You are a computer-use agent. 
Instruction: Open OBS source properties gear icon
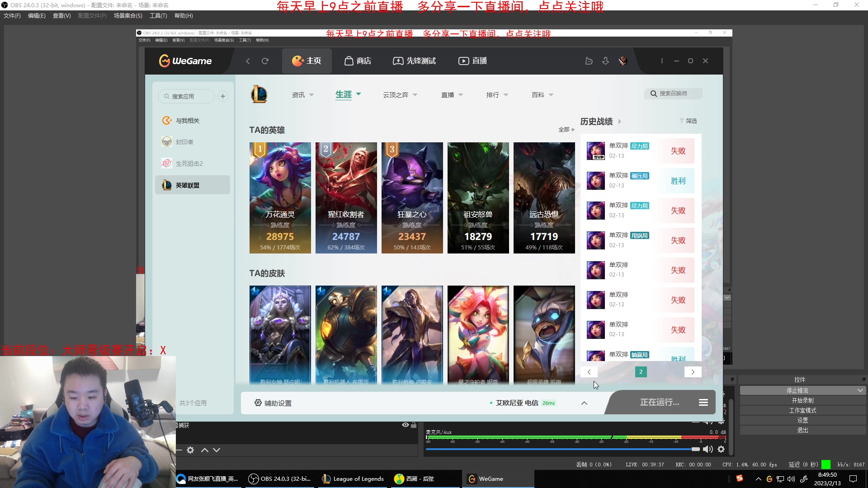click(x=190, y=450)
